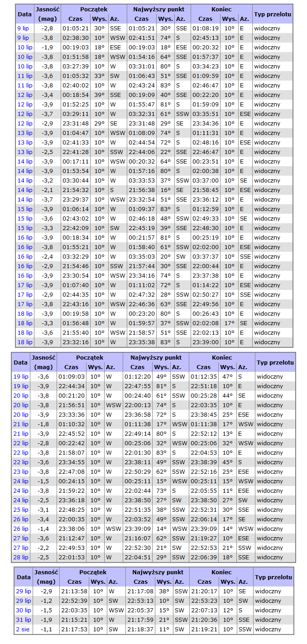The image size is (307, 644).
Task: Open the 23 lip pass link
Action: pyautogui.click(x=21, y=471)
